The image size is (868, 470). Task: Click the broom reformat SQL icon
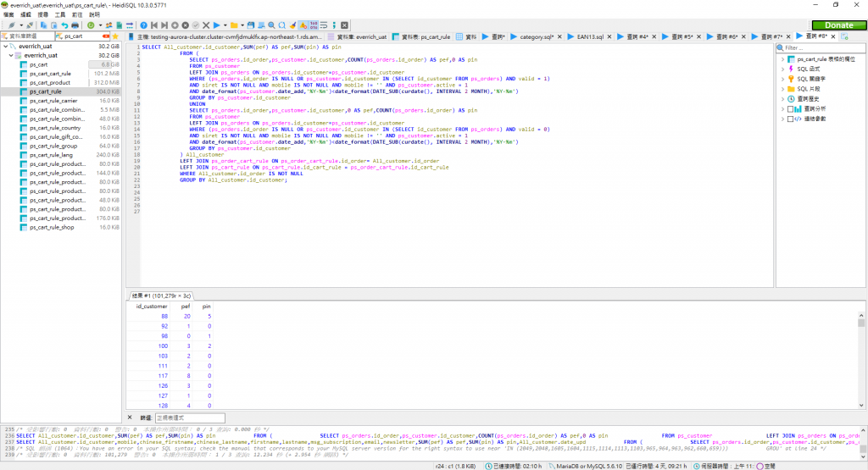[292, 25]
